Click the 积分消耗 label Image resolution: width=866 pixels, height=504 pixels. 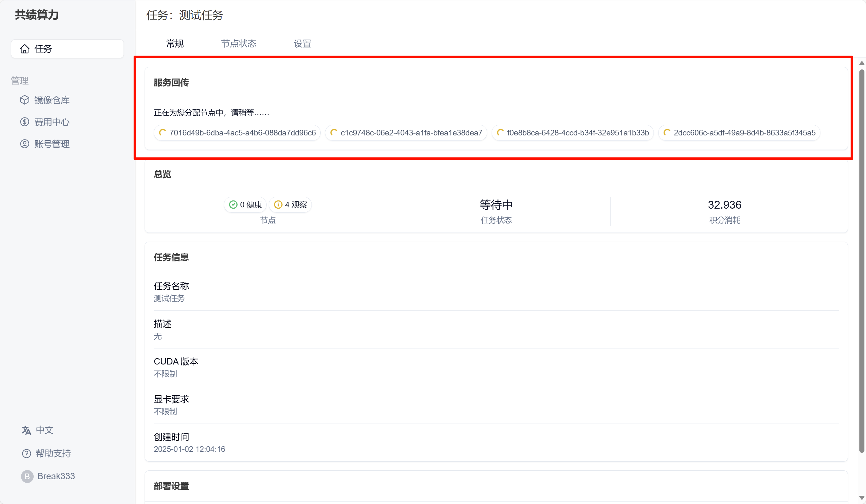[725, 220]
